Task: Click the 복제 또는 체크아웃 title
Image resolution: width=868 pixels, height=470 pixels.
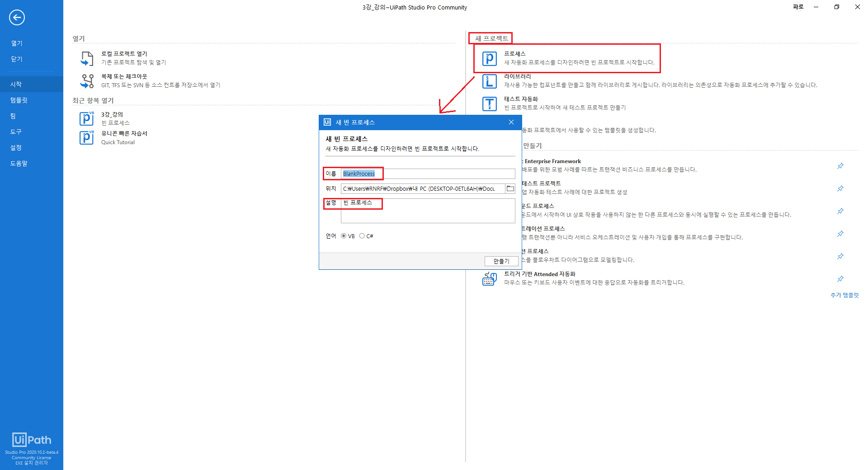Action: pyautogui.click(x=124, y=76)
